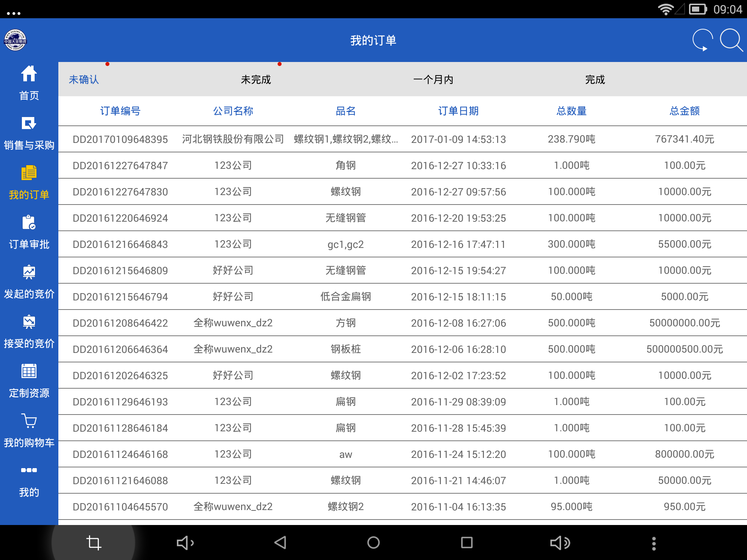Switch to the 未完成 tab
Image resolution: width=747 pixels, height=560 pixels.
(255, 79)
